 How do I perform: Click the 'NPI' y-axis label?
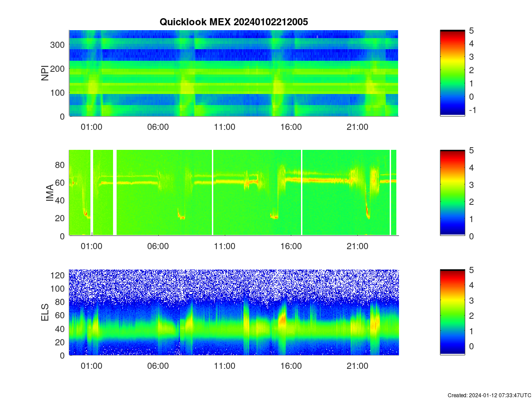click(45, 73)
